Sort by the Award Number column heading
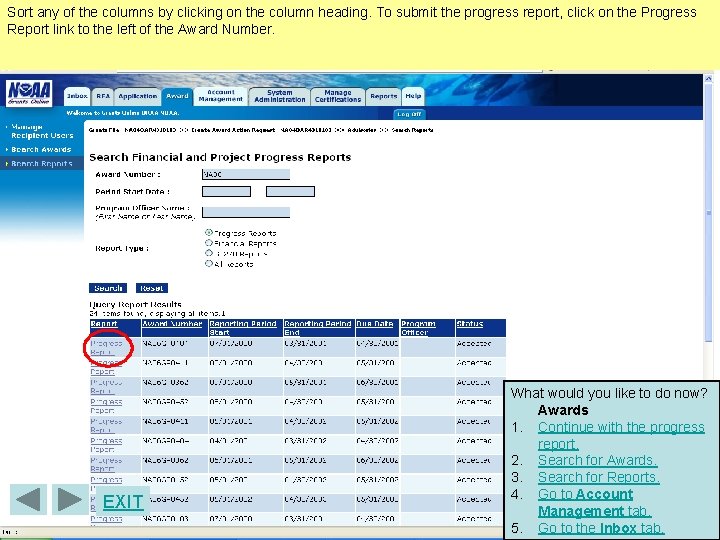This screenshot has height=540, width=720. tap(172, 324)
